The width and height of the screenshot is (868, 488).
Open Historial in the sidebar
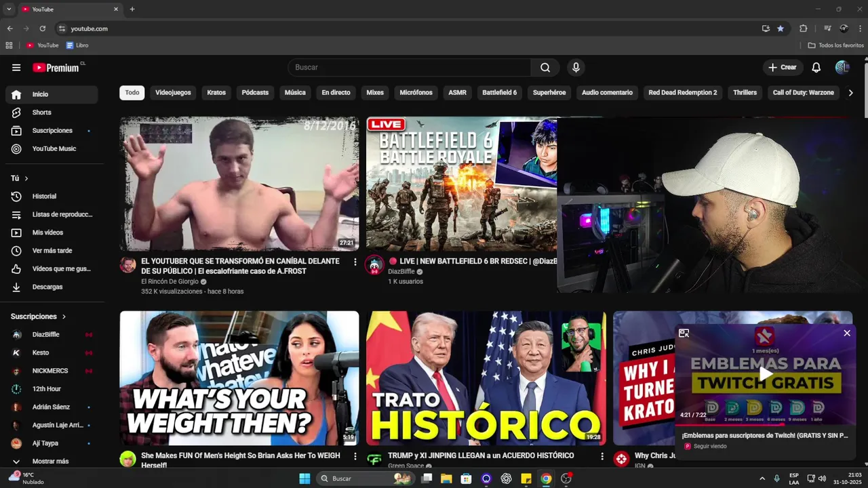coord(52,196)
